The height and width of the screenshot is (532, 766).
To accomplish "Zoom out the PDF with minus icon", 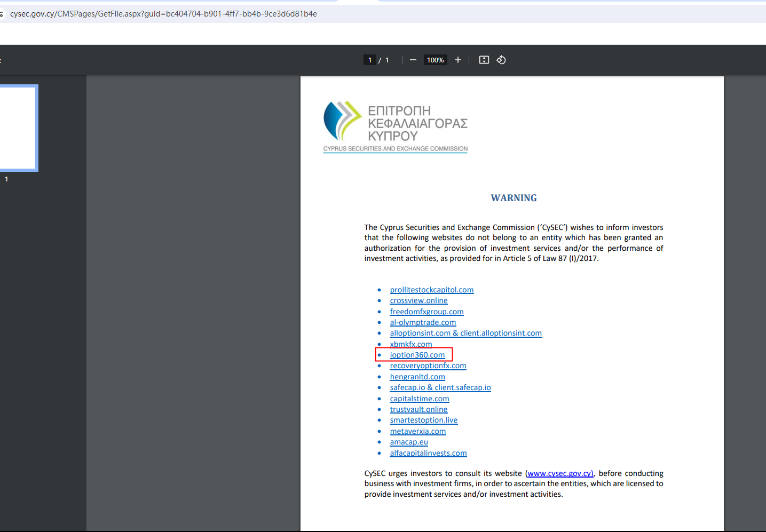I will (x=413, y=60).
